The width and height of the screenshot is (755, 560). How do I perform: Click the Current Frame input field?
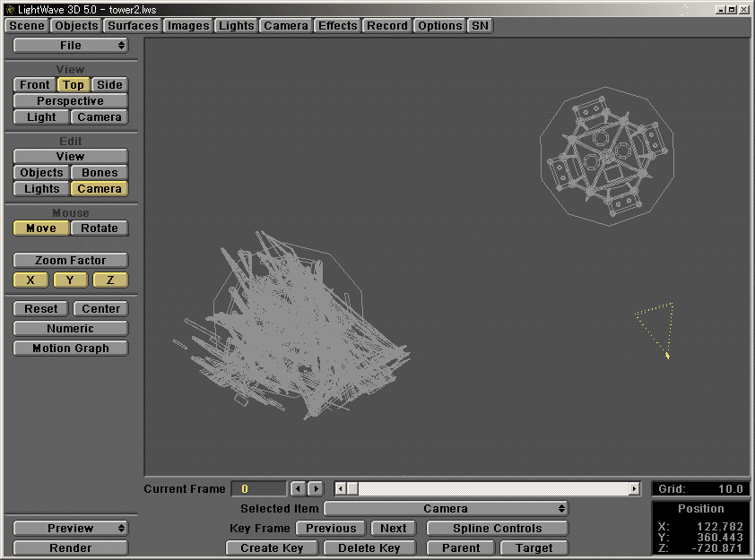260,488
